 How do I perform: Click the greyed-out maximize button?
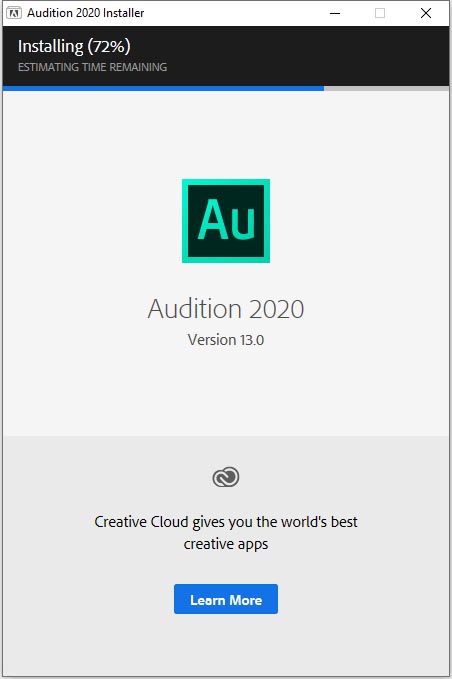(x=380, y=13)
